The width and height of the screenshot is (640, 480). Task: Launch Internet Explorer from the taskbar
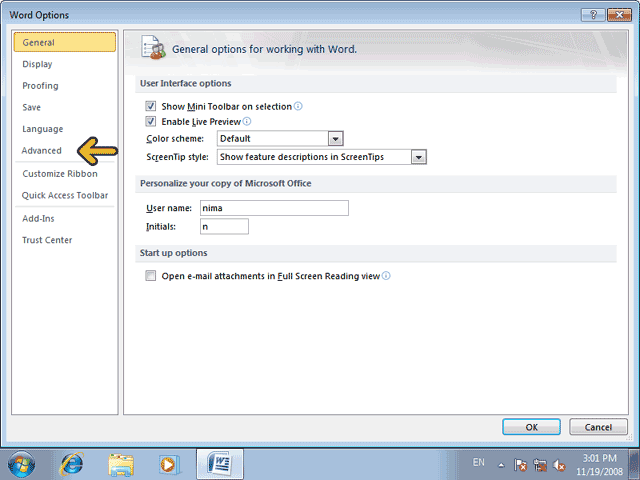click(x=72, y=464)
